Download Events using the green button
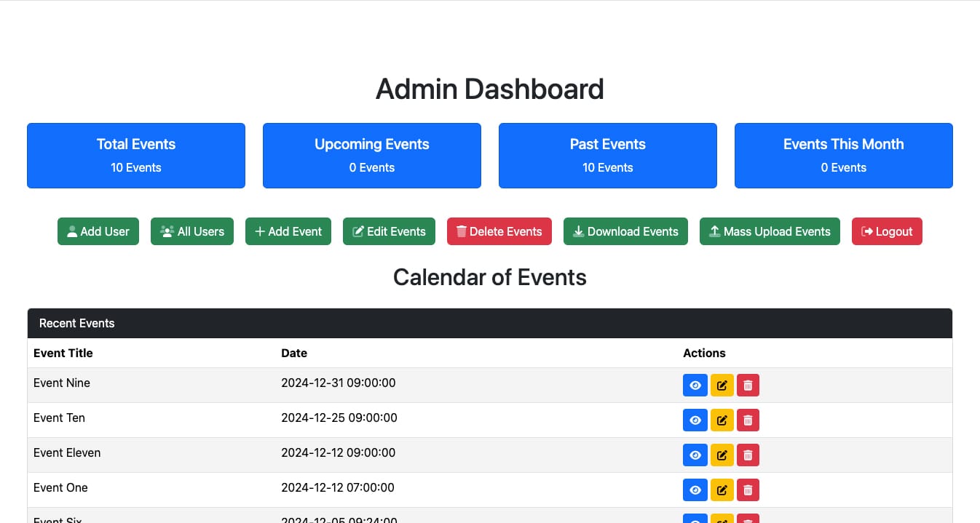 coord(625,231)
